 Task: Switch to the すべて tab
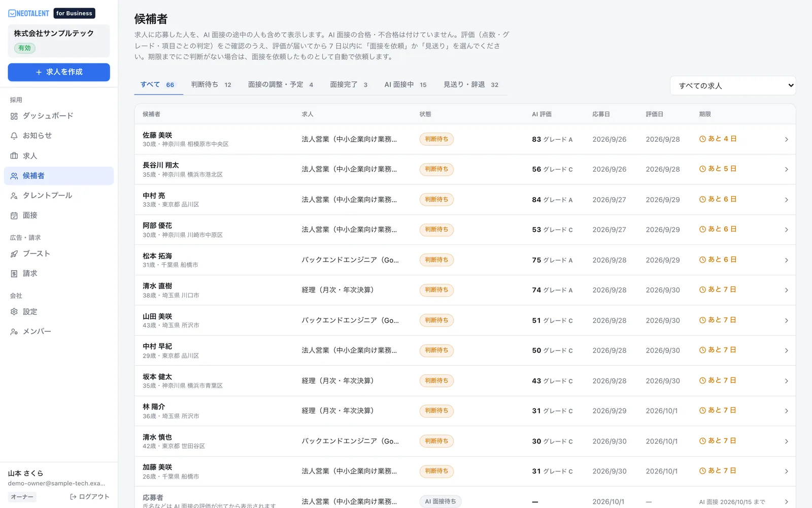coord(158,85)
